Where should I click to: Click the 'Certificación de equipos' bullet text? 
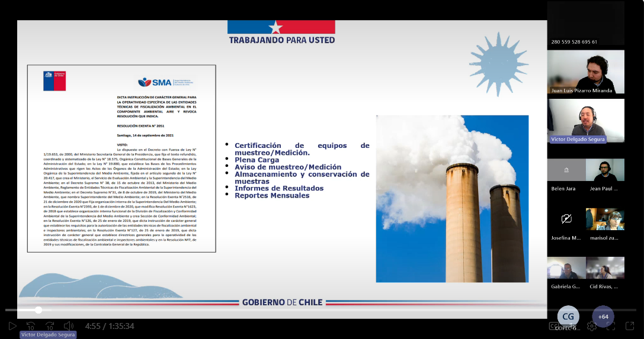point(302,149)
